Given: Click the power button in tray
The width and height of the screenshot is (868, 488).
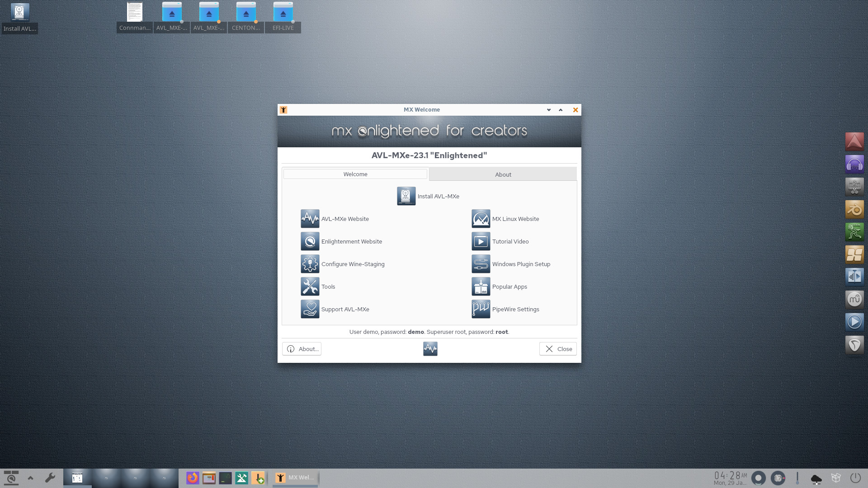Looking at the screenshot, I should (x=855, y=478).
